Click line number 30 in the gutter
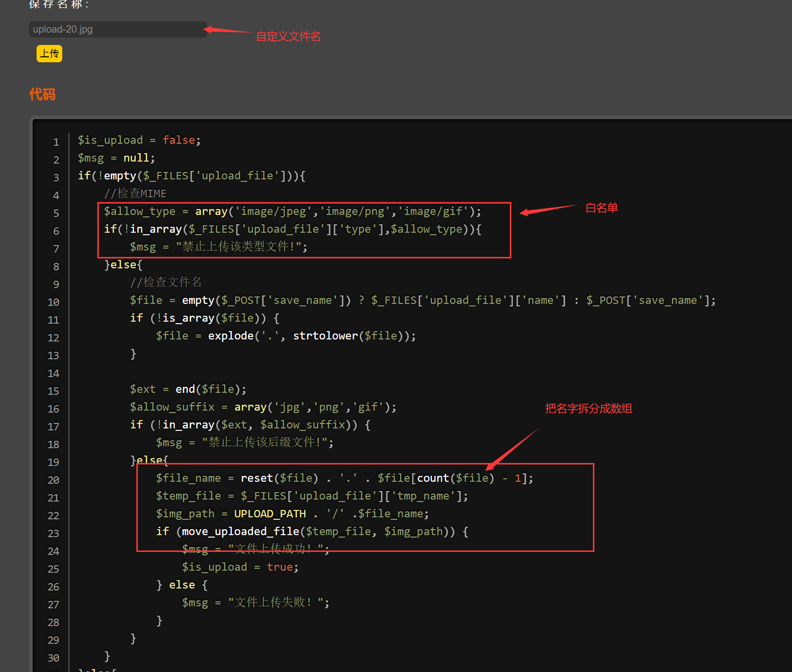Viewport: 792px width, 672px height. click(x=53, y=658)
